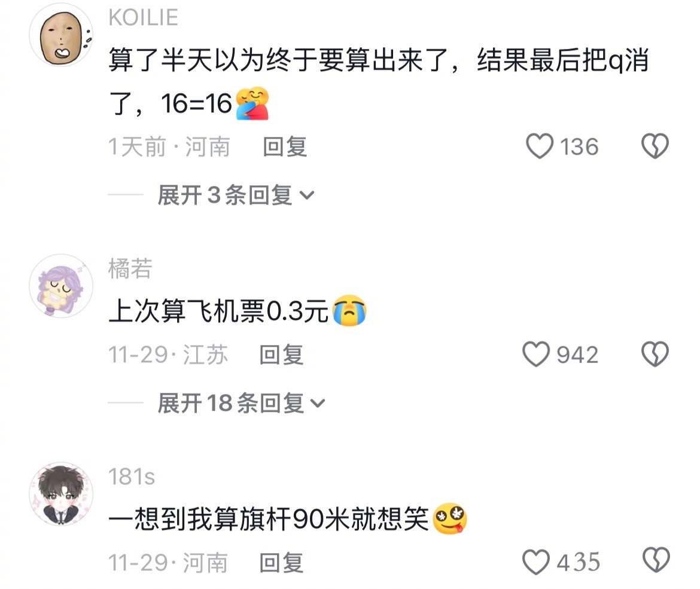Dislike KOILIE's comment with broken heart
This screenshot has width=700, height=589.
pyautogui.click(x=655, y=146)
